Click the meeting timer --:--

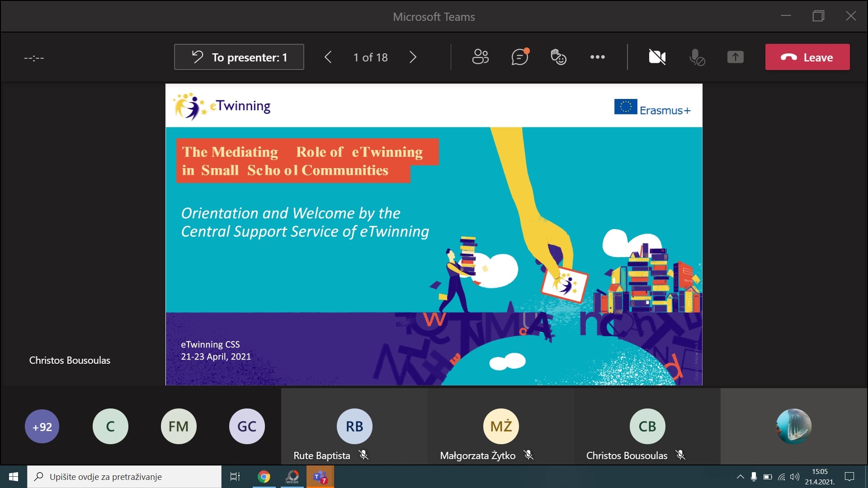[x=34, y=58]
